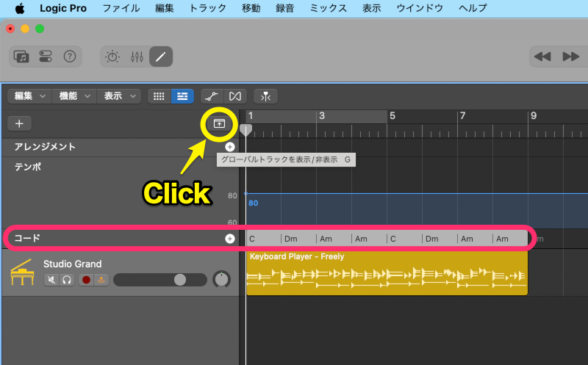Open the Library panel icon
This screenshot has width=588, height=365.
pyautogui.click(x=21, y=57)
